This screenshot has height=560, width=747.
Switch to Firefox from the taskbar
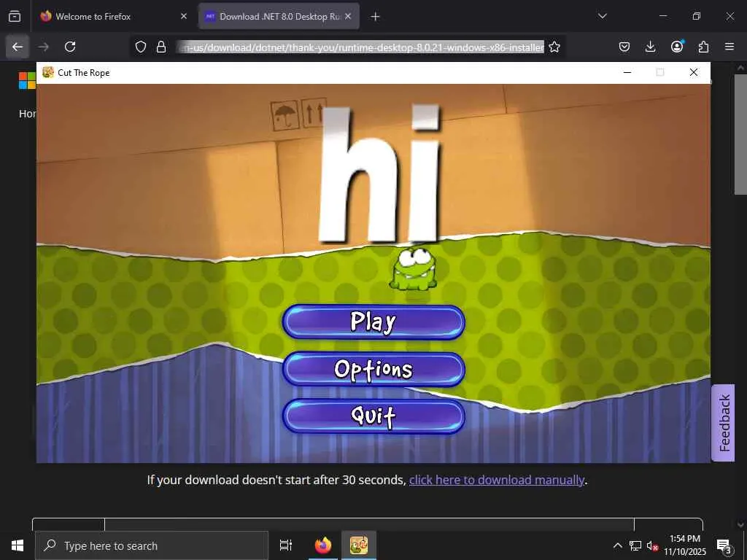pyautogui.click(x=323, y=545)
